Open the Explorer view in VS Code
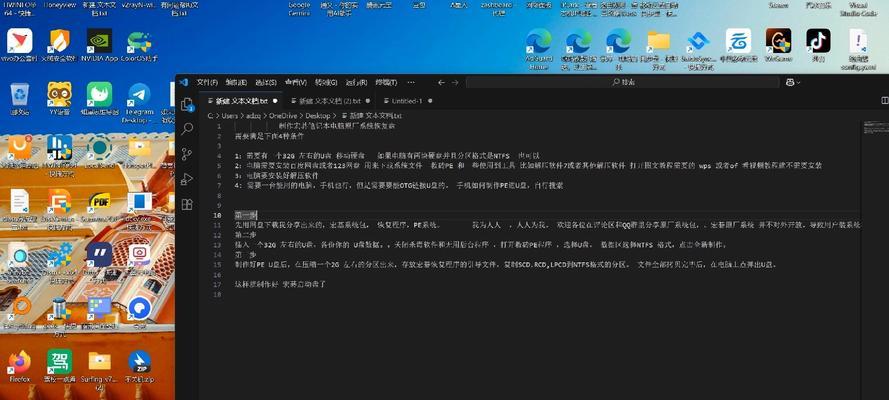 click(x=187, y=105)
